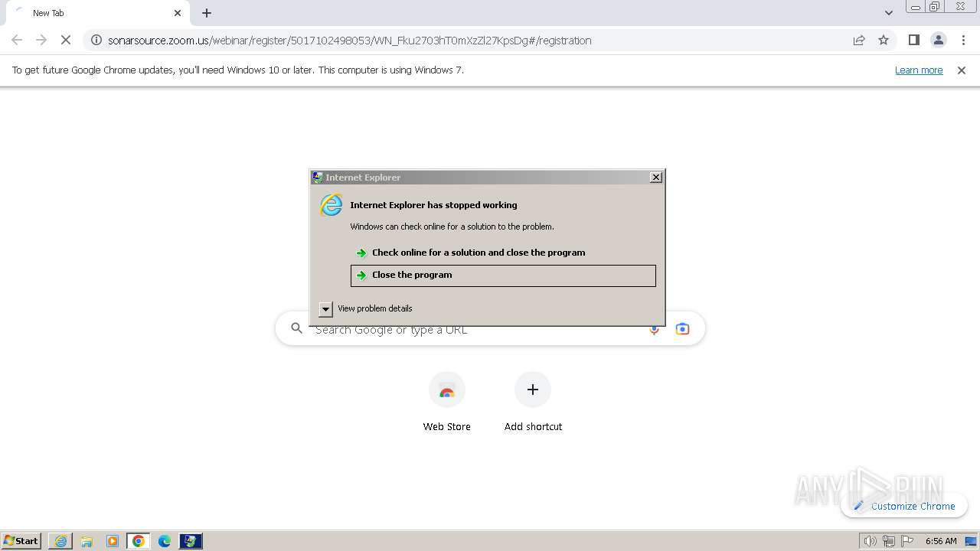Image resolution: width=980 pixels, height=551 pixels.
Task: Start voice search with microphone icon
Action: coord(654,329)
